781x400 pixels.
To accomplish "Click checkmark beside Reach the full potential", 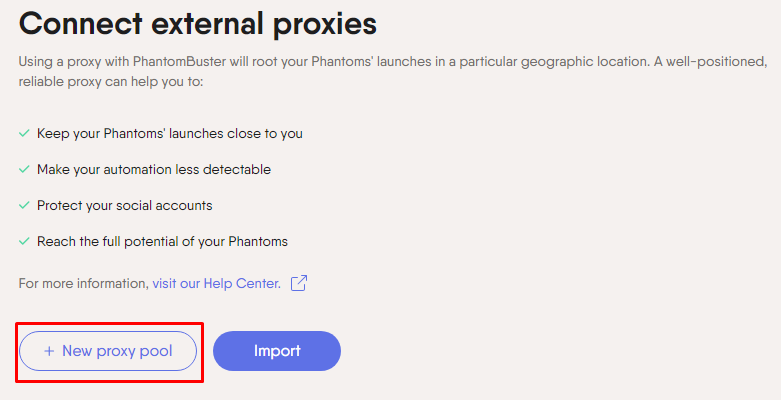I will pyautogui.click(x=24, y=241).
